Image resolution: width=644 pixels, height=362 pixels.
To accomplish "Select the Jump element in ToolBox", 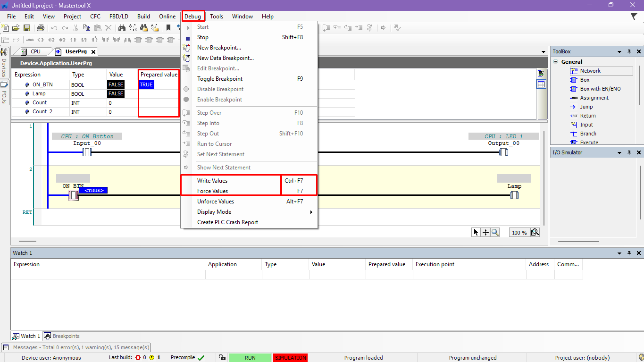I will (586, 107).
